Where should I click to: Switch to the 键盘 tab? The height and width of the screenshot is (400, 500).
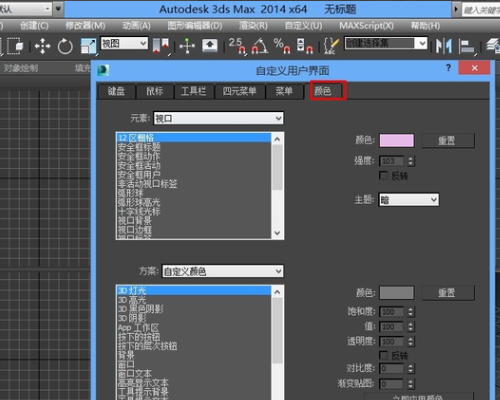point(116,91)
